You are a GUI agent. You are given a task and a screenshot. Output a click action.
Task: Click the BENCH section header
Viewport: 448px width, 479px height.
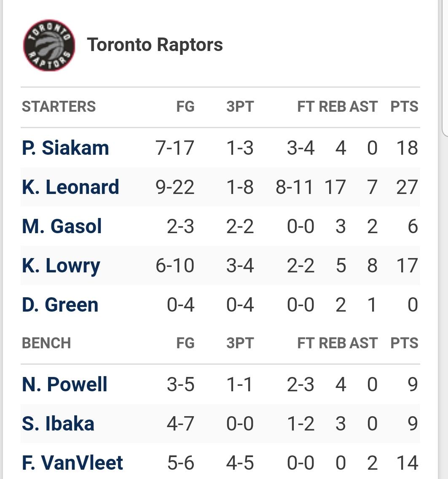pyautogui.click(x=46, y=343)
